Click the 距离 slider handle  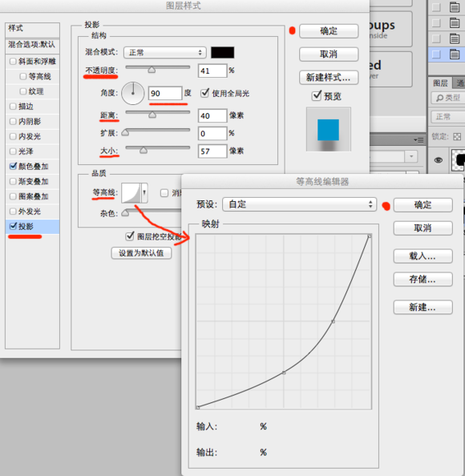pyautogui.click(x=152, y=115)
